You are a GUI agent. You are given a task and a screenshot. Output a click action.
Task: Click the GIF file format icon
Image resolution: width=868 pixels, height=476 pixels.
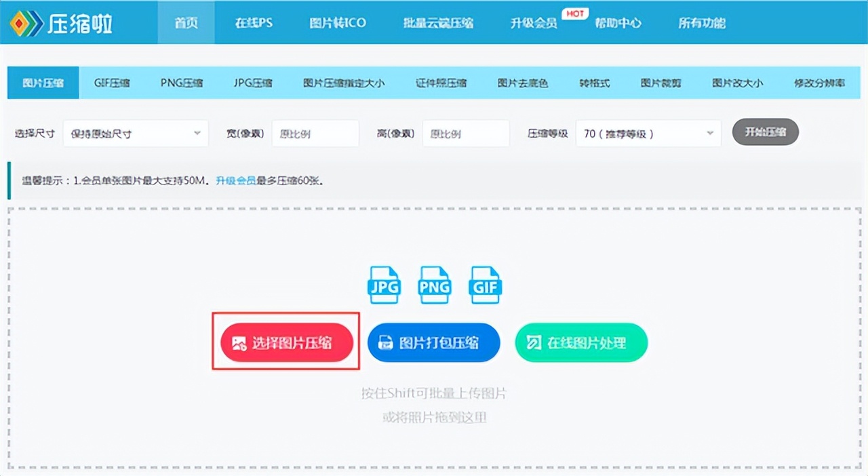click(x=484, y=284)
